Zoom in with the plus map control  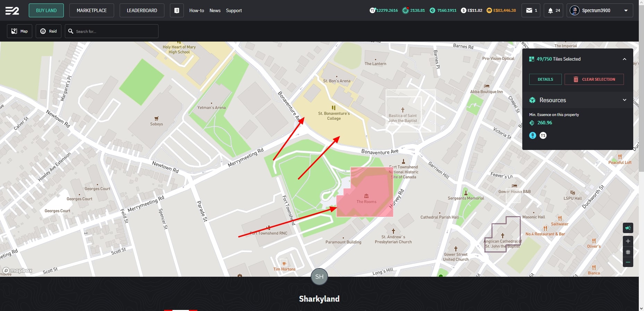[628, 241]
